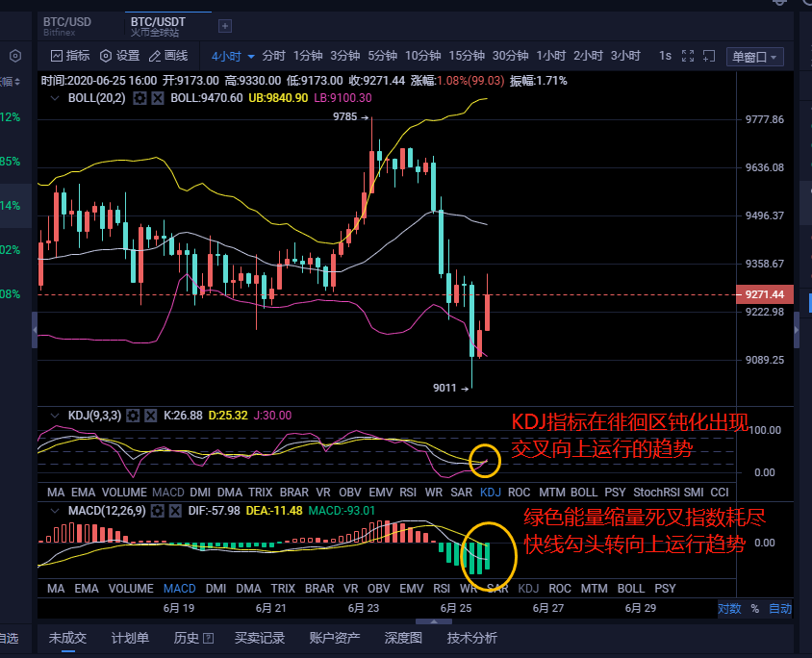Open the 深度图 depth chart tab

pyautogui.click(x=403, y=637)
